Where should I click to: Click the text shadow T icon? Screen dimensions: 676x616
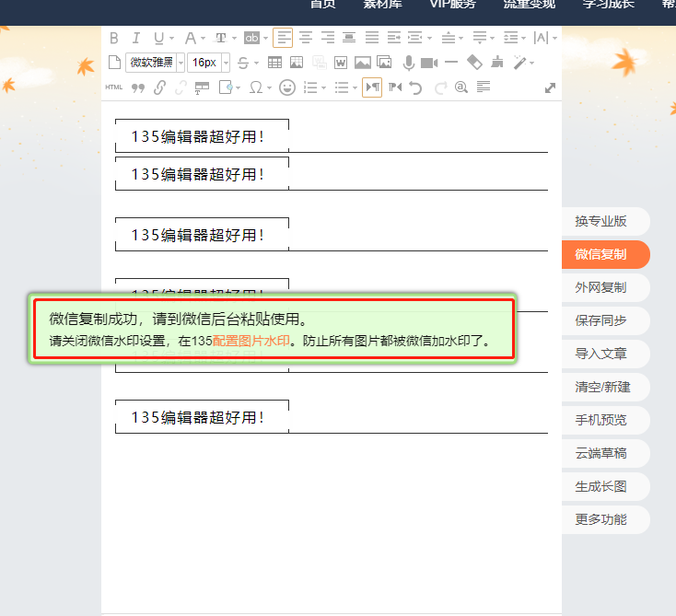(221, 38)
